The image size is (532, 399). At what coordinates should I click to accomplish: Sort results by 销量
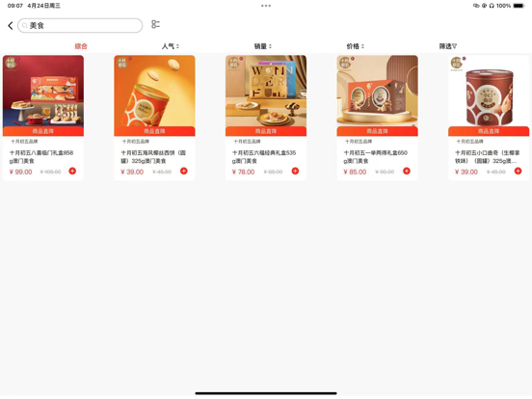pyautogui.click(x=263, y=46)
